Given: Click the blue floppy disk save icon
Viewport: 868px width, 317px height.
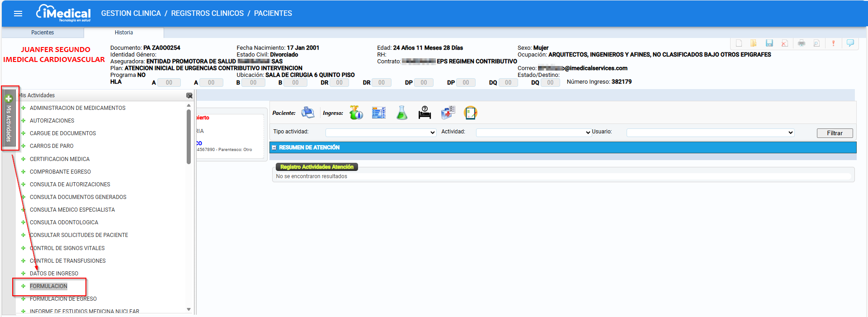Looking at the screenshot, I should tap(769, 43).
